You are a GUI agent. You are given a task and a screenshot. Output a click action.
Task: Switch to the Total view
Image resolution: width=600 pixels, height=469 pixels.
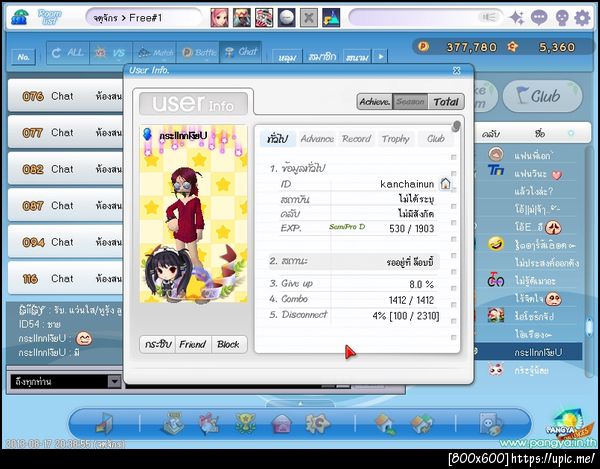446,102
